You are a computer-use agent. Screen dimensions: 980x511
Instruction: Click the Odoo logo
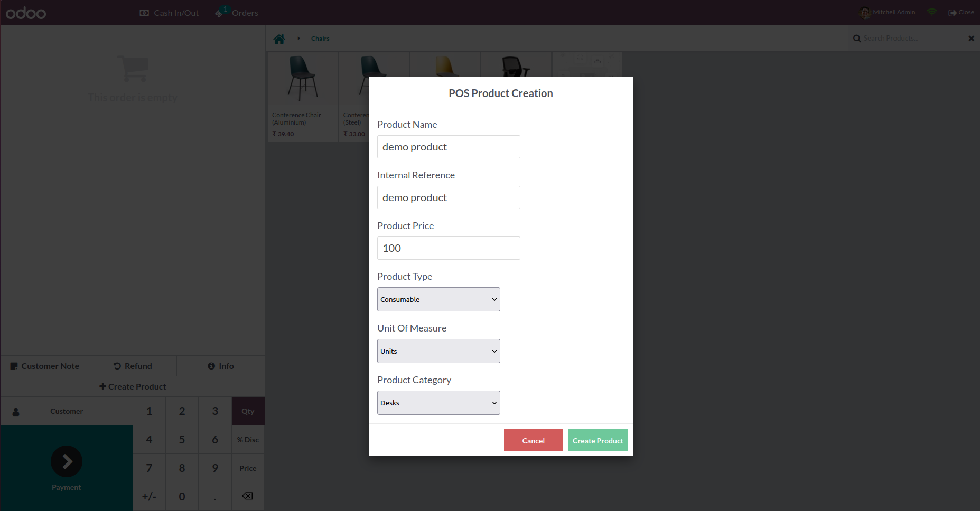click(26, 13)
